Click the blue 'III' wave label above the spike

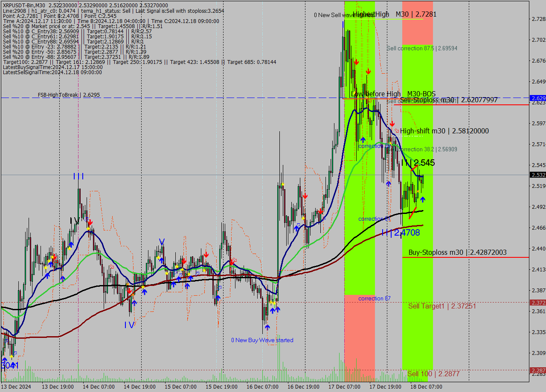click(x=78, y=176)
